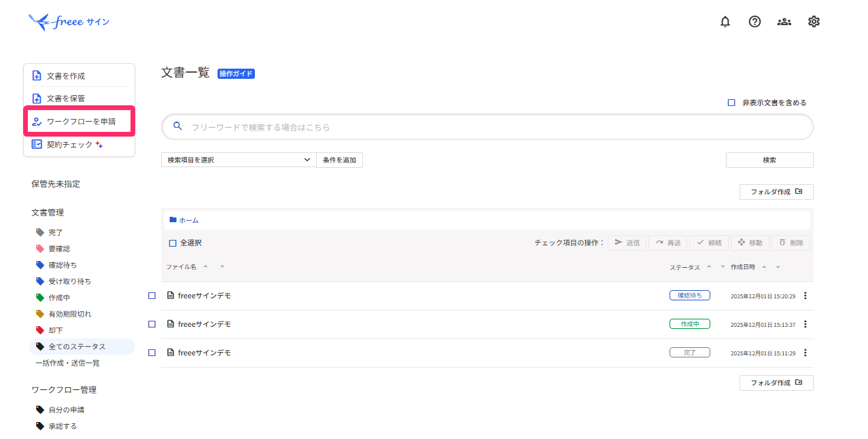Click the 検索 button
The height and width of the screenshot is (439, 868).
tap(769, 160)
